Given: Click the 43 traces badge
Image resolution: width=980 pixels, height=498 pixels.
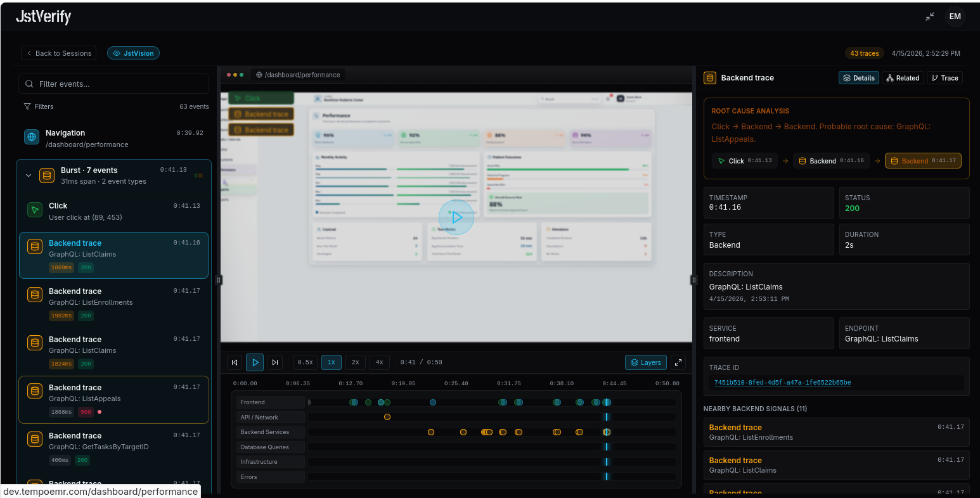Looking at the screenshot, I should click(x=865, y=53).
